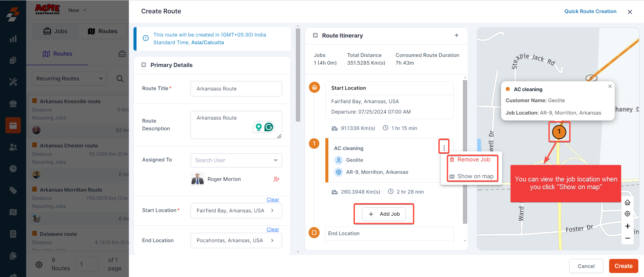
Task: Expand the End Location field chevron
Action: pyautogui.click(x=272, y=240)
